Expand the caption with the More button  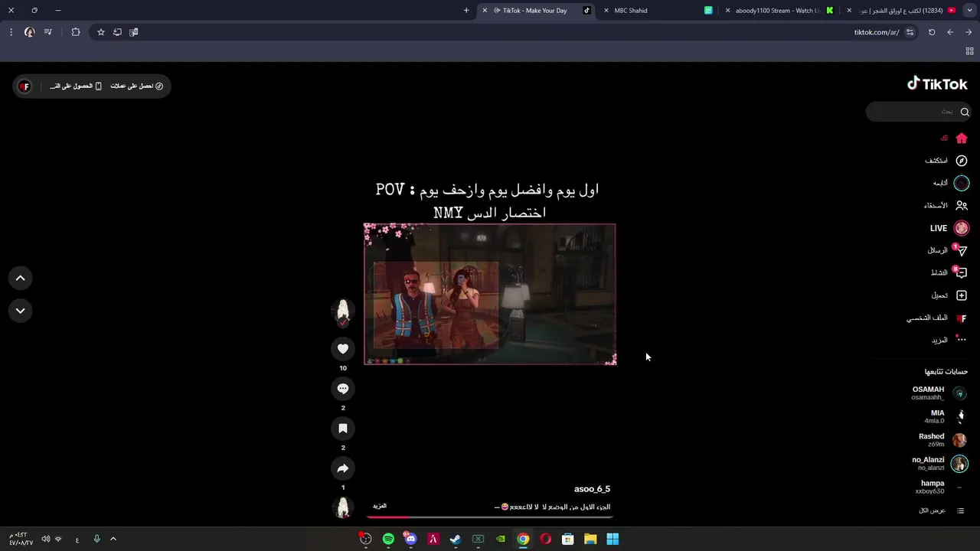pyautogui.click(x=380, y=506)
